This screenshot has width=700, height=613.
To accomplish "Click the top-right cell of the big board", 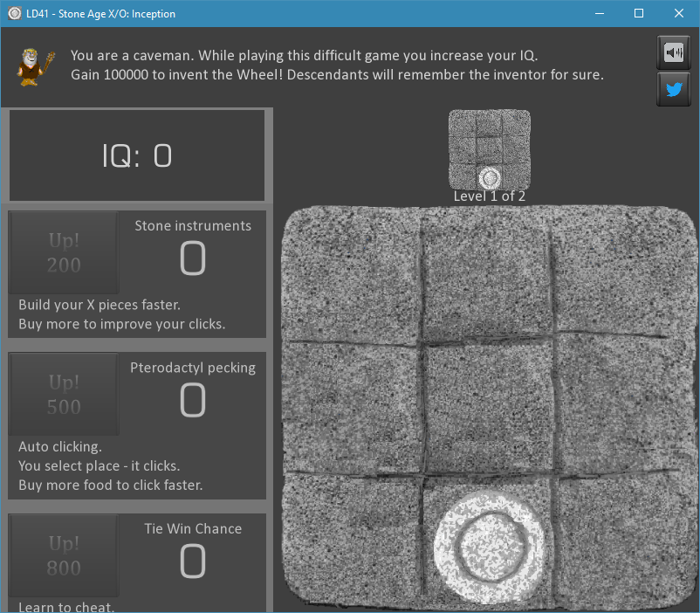I will point(623,271).
